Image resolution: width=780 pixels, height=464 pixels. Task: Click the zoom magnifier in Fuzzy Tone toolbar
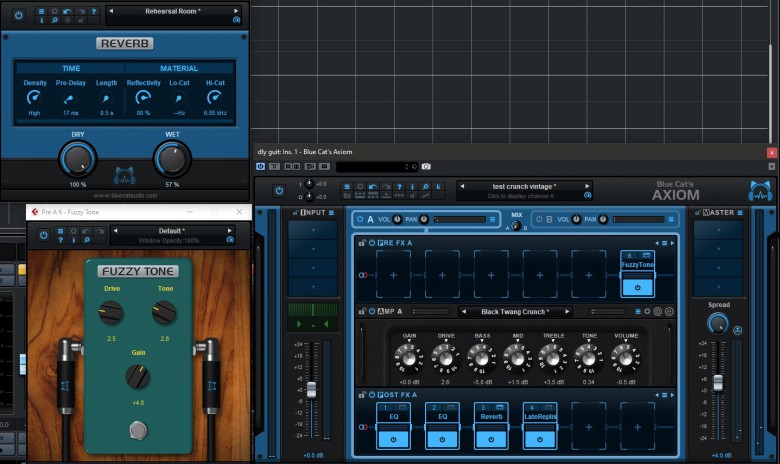click(x=87, y=240)
